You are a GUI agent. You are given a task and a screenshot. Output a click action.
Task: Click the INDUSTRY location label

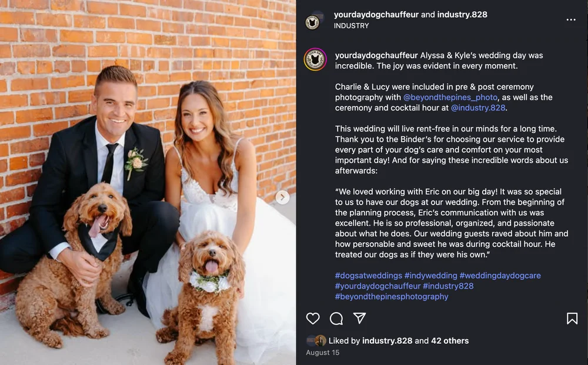pos(352,26)
